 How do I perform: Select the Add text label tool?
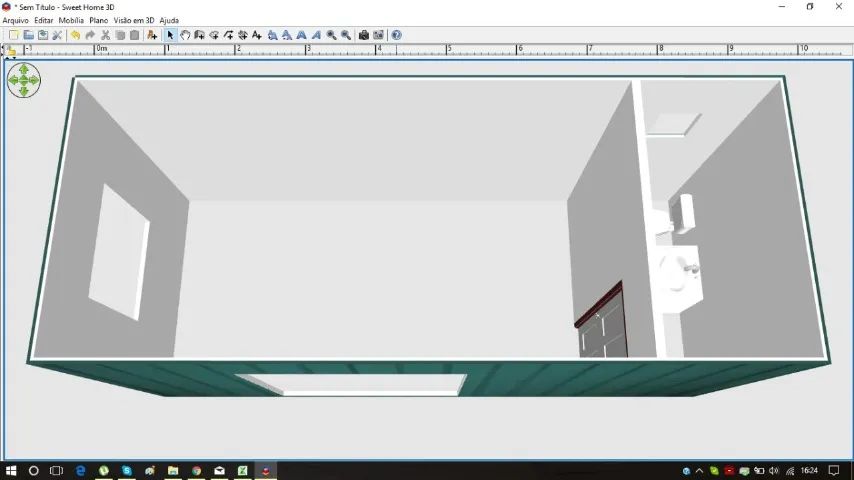pos(257,35)
